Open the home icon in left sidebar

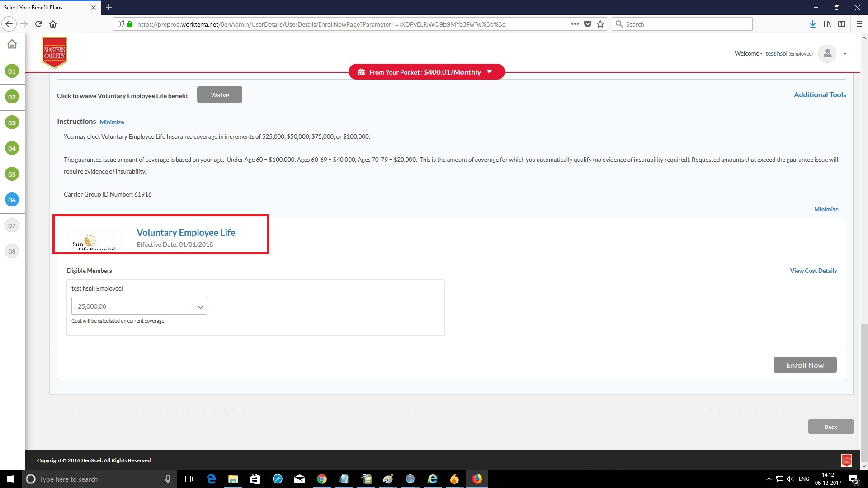tap(12, 44)
